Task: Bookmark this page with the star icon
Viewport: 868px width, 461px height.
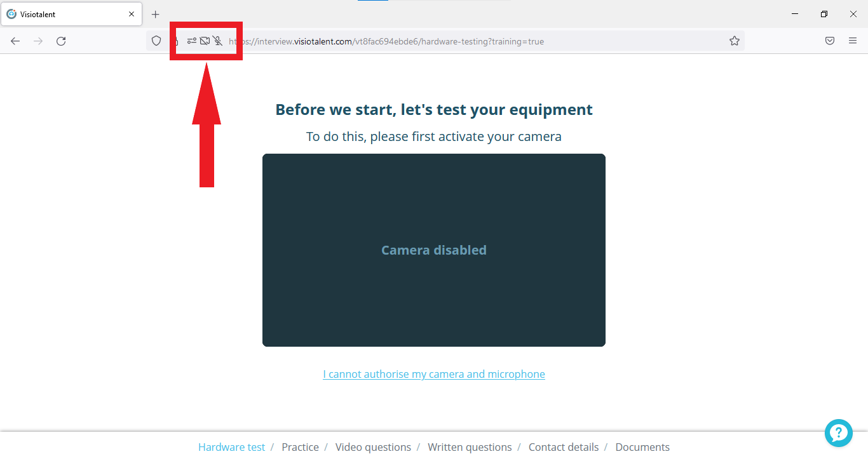Action: pos(735,41)
